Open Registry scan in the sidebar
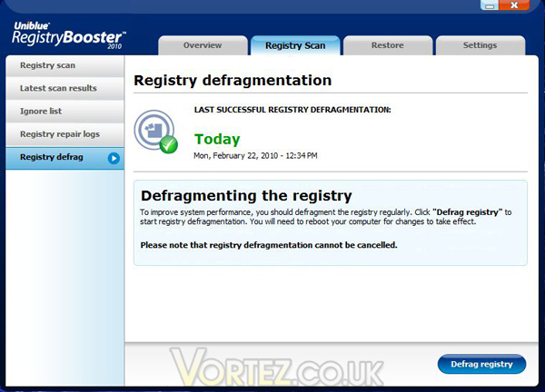Viewport: 545px width, 392px height. [x=64, y=65]
